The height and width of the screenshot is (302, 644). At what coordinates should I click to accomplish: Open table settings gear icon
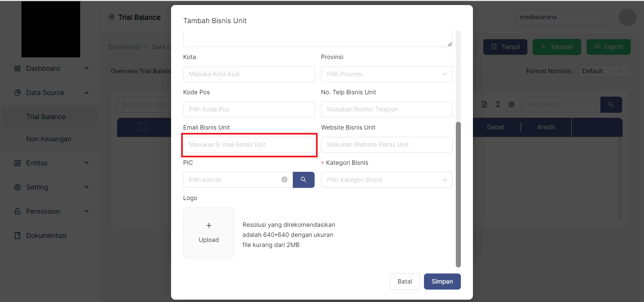pos(512,105)
